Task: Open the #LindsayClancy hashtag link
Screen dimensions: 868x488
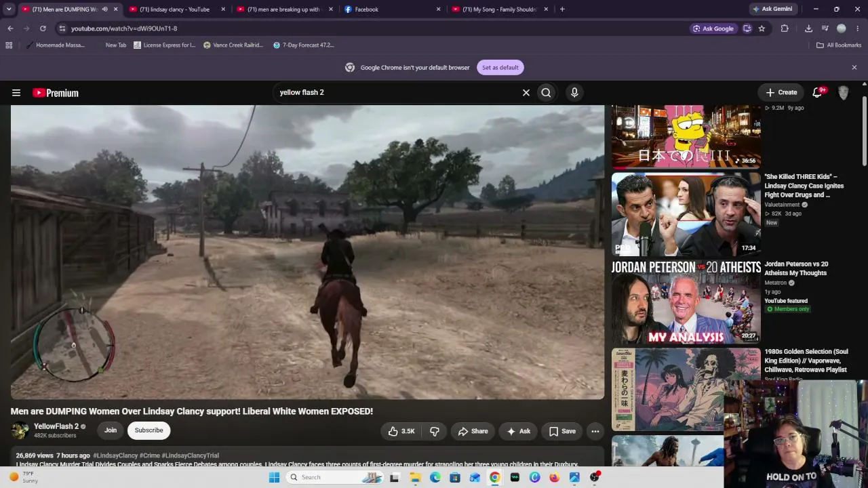Action: pos(115,455)
